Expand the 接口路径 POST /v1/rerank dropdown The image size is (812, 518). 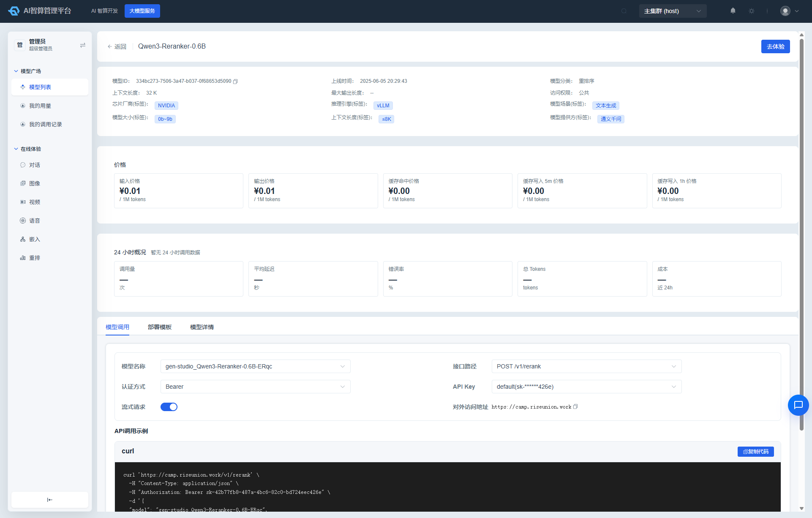pos(586,366)
